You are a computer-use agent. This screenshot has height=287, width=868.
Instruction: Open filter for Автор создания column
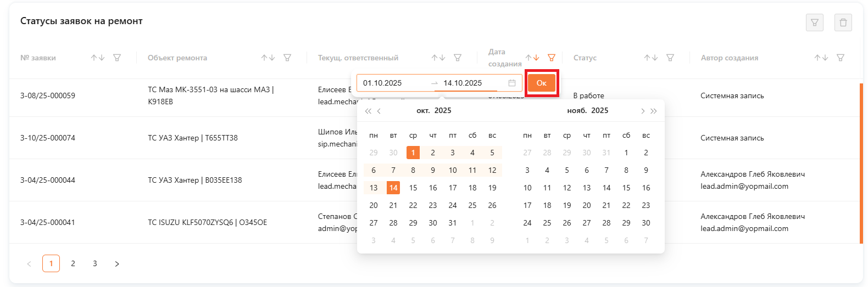pos(840,58)
